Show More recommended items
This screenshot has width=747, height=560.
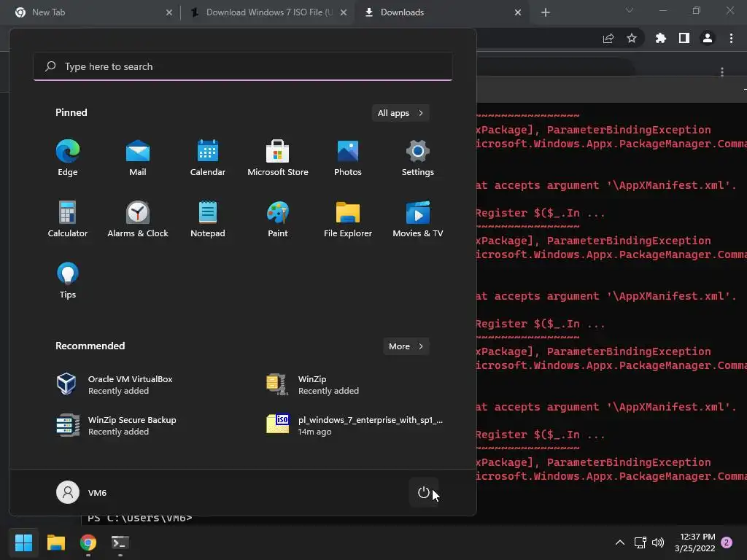pyautogui.click(x=406, y=346)
